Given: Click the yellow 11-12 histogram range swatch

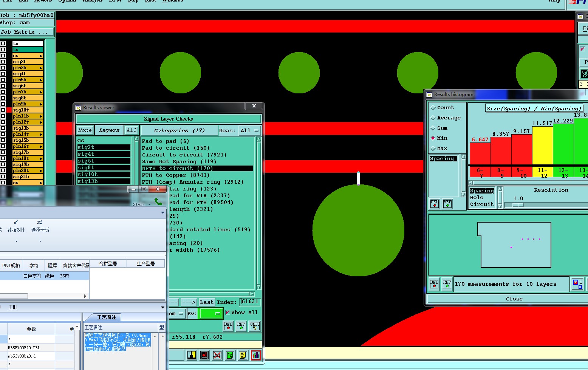Looking at the screenshot, I should (x=542, y=172).
